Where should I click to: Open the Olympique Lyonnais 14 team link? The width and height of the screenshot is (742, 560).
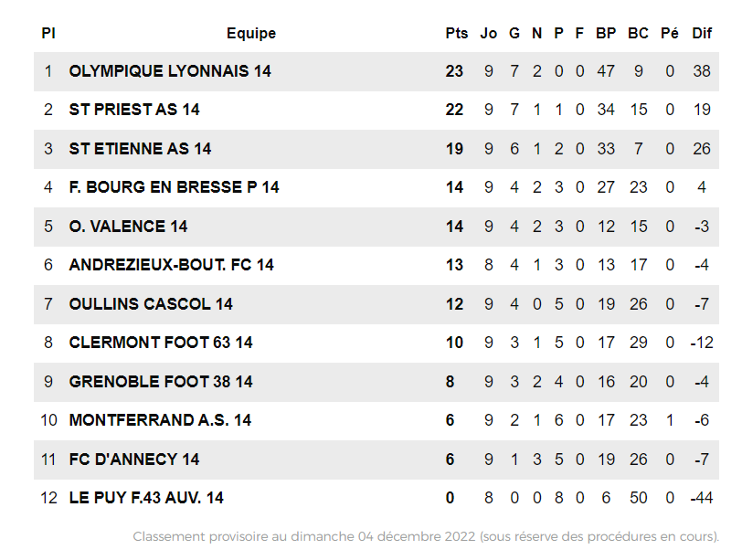tap(170, 71)
